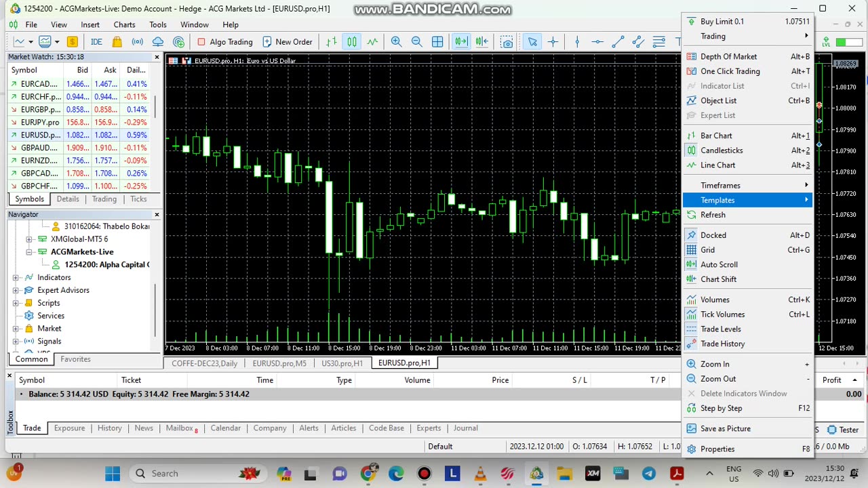Click the New Order button
The width and height of the screenshot is (868, 488).
[288, 41]
